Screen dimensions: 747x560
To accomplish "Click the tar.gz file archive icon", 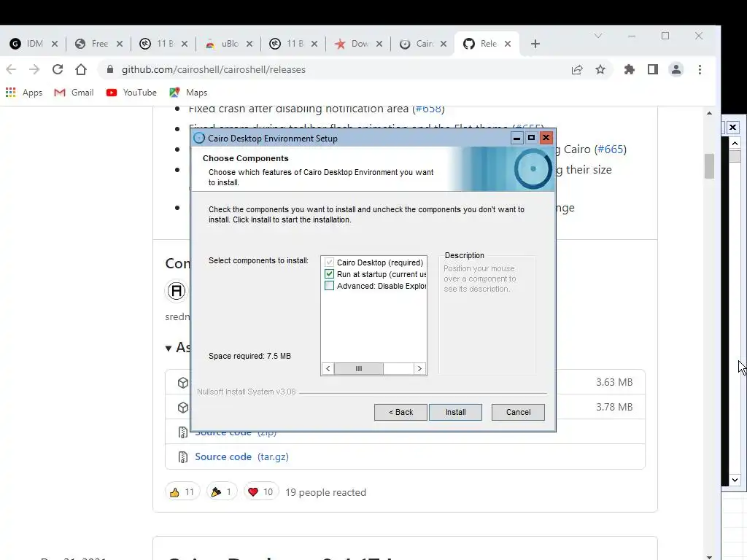I will (x=183, y=457).
